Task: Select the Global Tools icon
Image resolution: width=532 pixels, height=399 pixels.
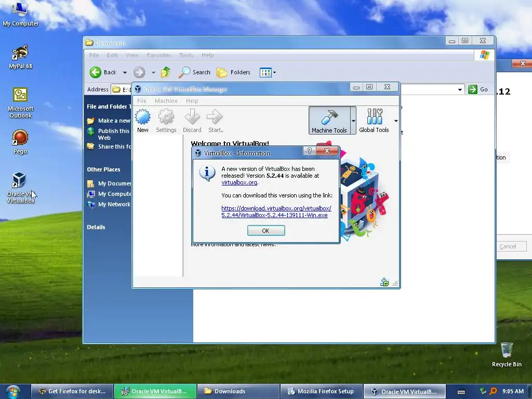Action: pos(374,121)
